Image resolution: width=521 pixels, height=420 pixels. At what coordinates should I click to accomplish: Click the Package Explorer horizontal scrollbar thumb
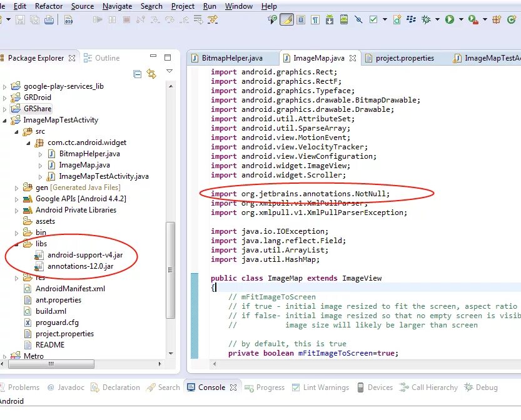51,364
